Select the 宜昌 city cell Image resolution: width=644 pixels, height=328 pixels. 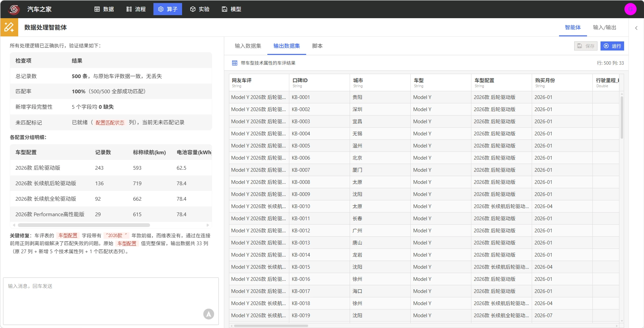click(380, 122)
